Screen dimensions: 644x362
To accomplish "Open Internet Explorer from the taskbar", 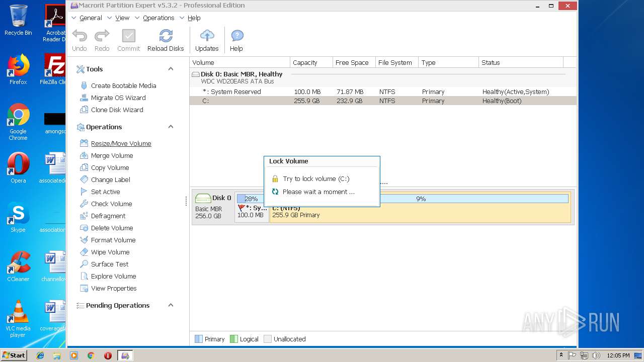I will pos(40,355).
